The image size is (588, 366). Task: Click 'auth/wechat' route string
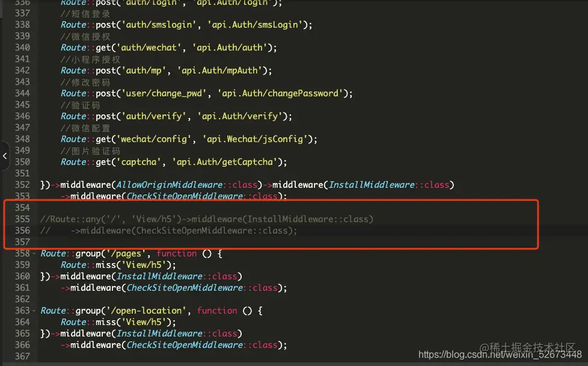click(x=149, y=48)
